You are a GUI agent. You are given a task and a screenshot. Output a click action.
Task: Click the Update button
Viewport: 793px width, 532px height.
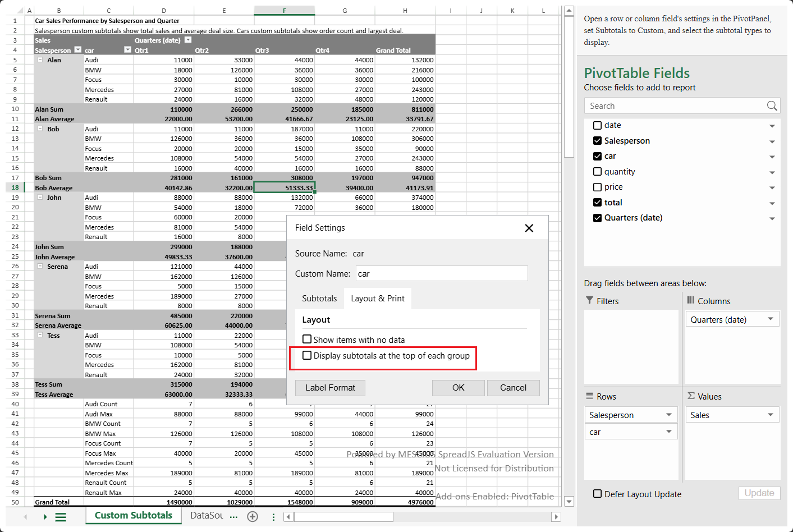coord(759,493)
